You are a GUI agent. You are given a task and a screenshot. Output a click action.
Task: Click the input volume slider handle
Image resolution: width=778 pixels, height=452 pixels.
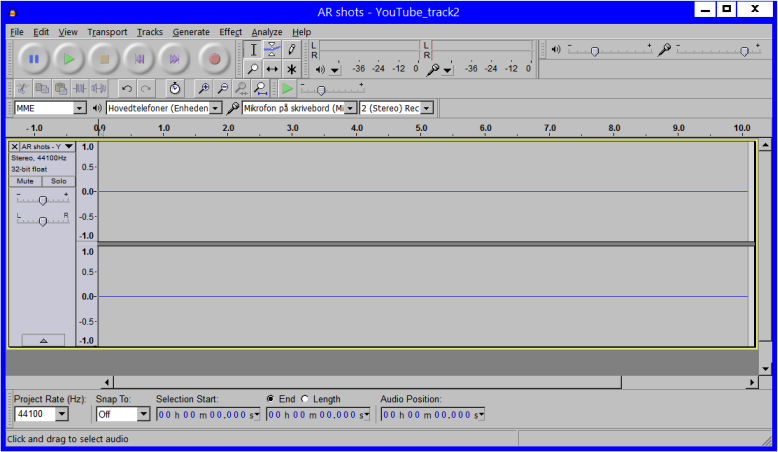[744, 51]
